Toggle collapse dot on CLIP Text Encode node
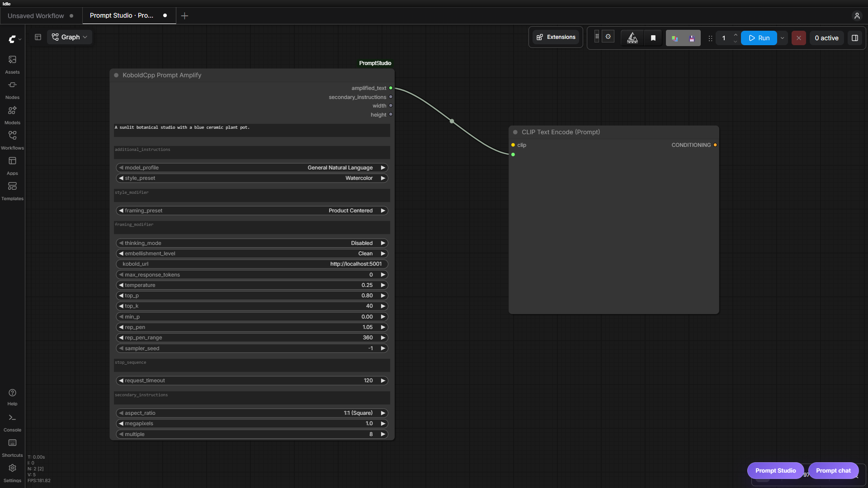 (x=515, y=132)
